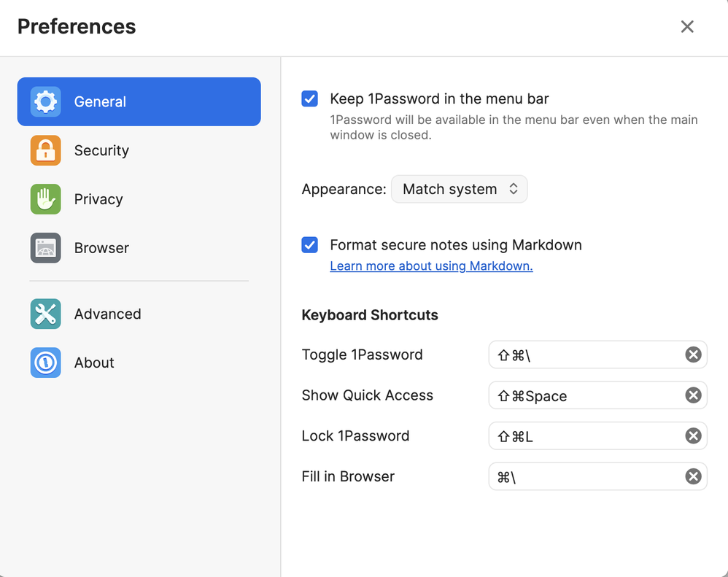The height and width of the screenshot is (577, 728).
Task: Close the Preferences window
Action: (x=687, y=27)
